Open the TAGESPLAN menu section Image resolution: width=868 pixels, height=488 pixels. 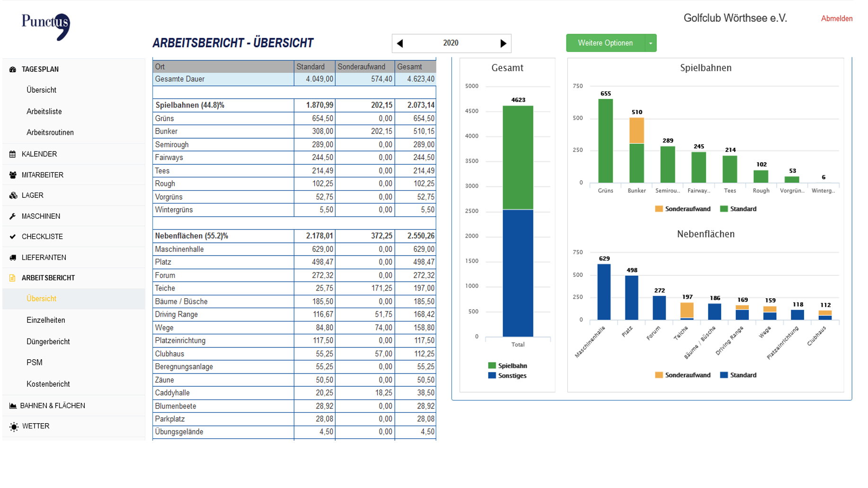[x=40, y=70]
